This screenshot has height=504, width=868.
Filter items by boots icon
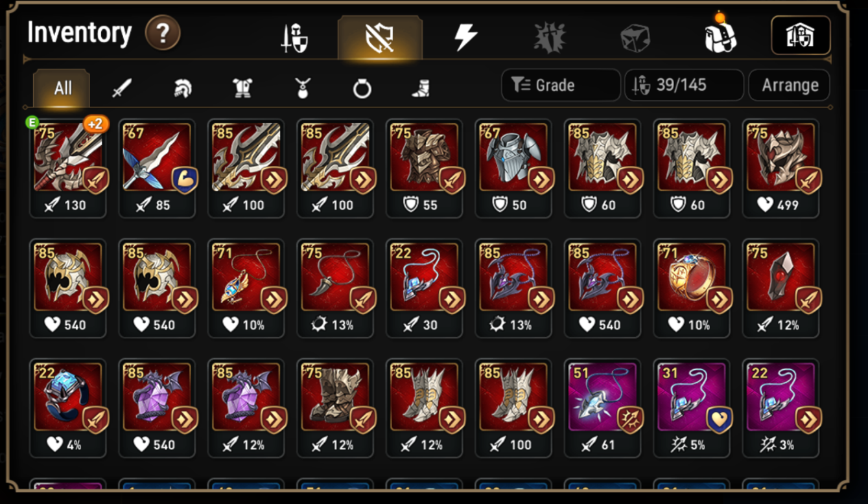click(421, 88)
